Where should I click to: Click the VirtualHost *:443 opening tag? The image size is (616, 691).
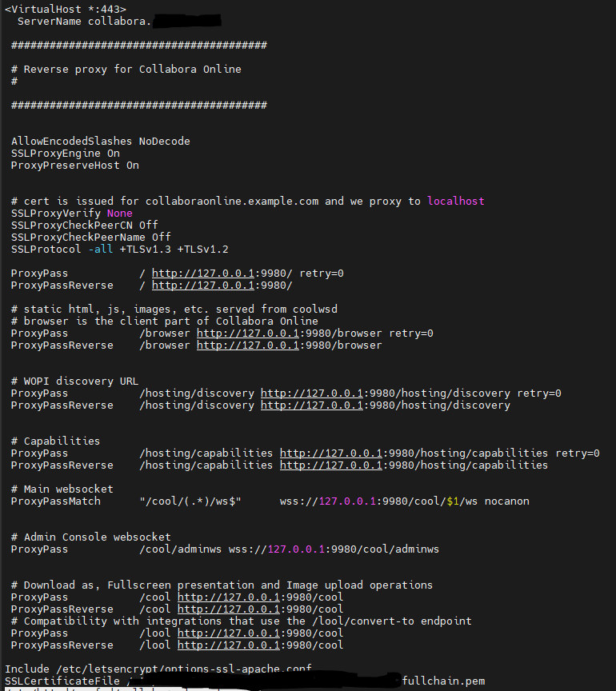(x=66, y=10)
